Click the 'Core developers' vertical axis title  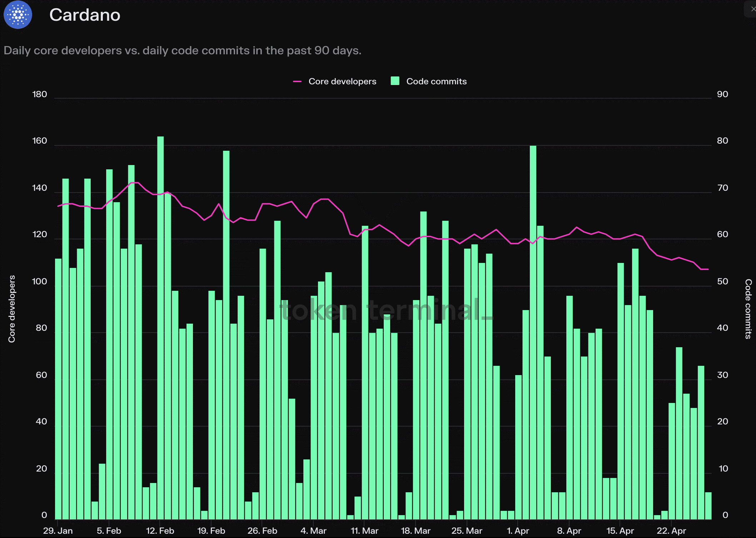[x=12, y=309]
